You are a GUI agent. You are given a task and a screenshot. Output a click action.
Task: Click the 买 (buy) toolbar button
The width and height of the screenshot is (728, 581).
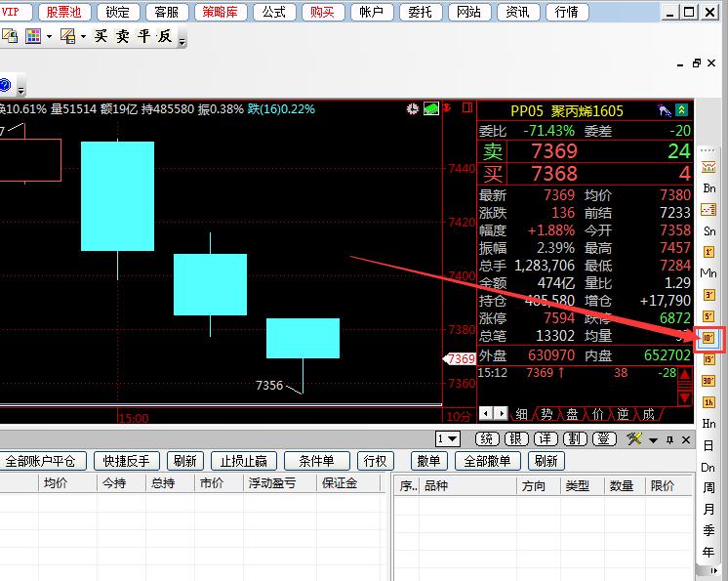[101, 37]
